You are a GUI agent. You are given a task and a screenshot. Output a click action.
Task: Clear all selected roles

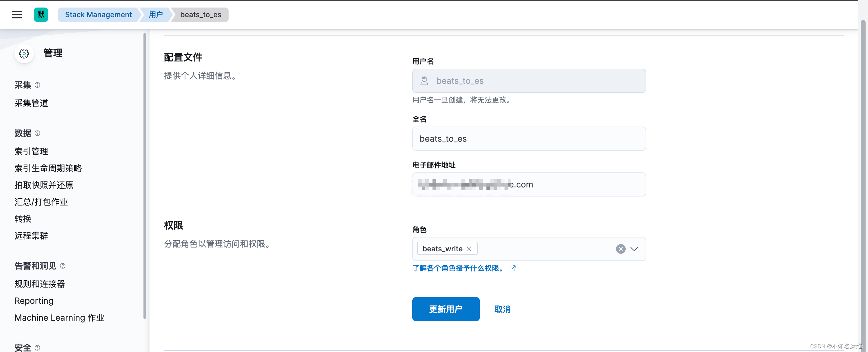click(x=620, y=249)
